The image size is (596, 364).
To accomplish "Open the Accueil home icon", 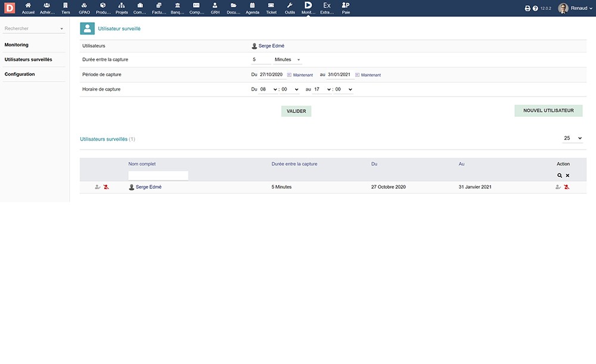I will pyautogui.click(x=28, y=8).
